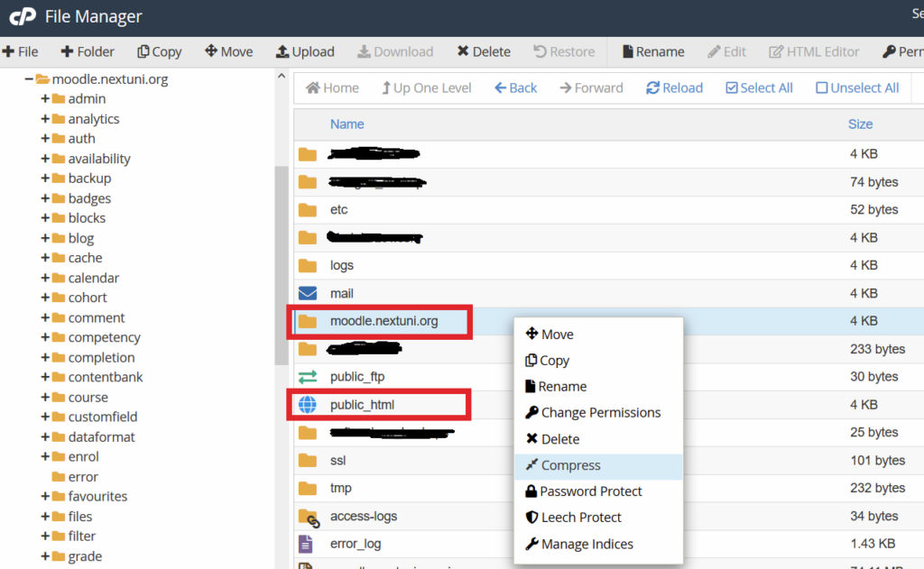Navigate Back in file manager
924x569 pixels.
click(x=515, y=87)
